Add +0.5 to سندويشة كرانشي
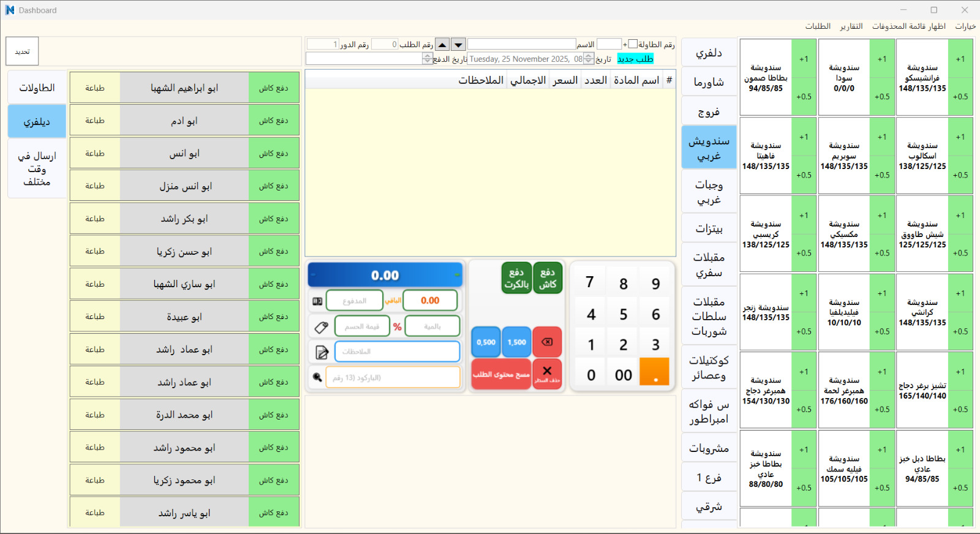This screenshot has width=980, height=534. coord(960,331)
